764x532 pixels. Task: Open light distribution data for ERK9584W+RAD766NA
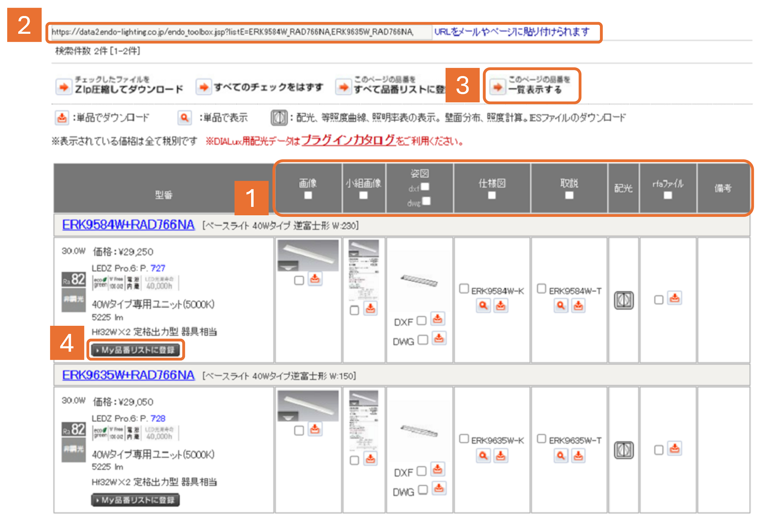coord(624,300)
